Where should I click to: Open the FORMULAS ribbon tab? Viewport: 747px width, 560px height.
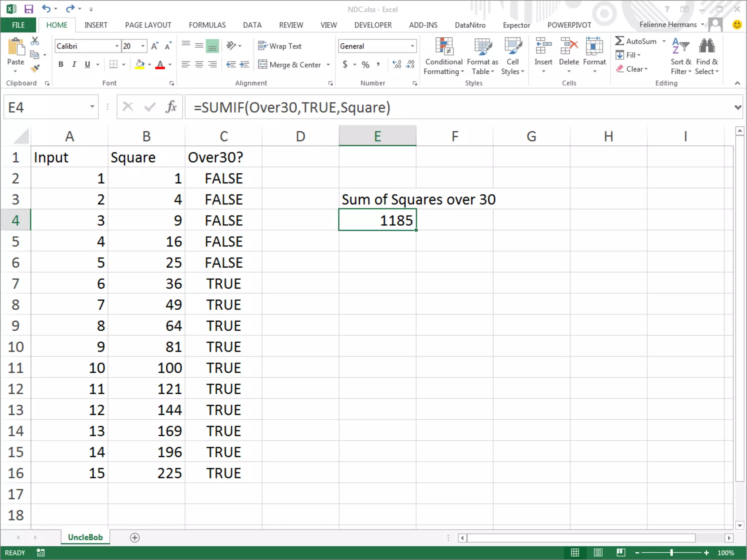[207, 25]
